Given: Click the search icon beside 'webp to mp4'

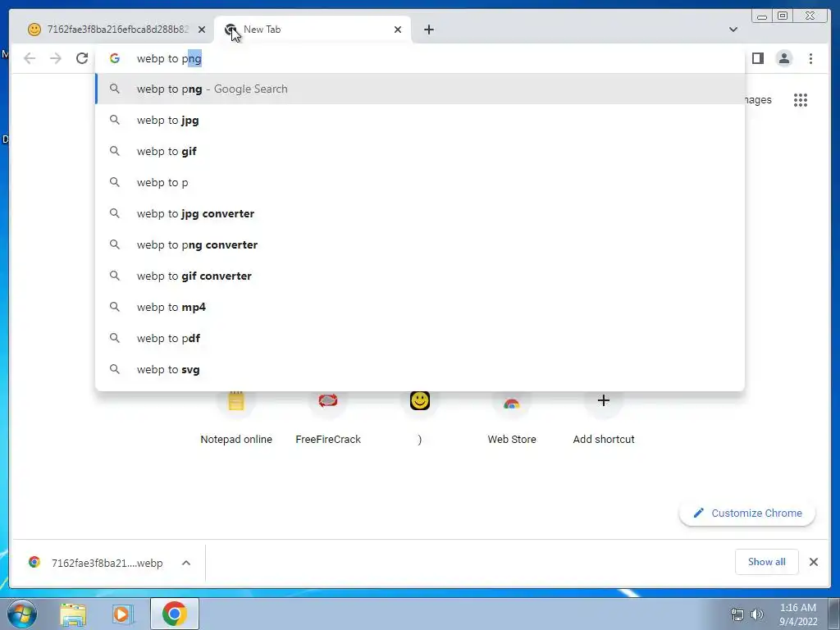Looking at the screenshot, I should click(x=115, y=307).
